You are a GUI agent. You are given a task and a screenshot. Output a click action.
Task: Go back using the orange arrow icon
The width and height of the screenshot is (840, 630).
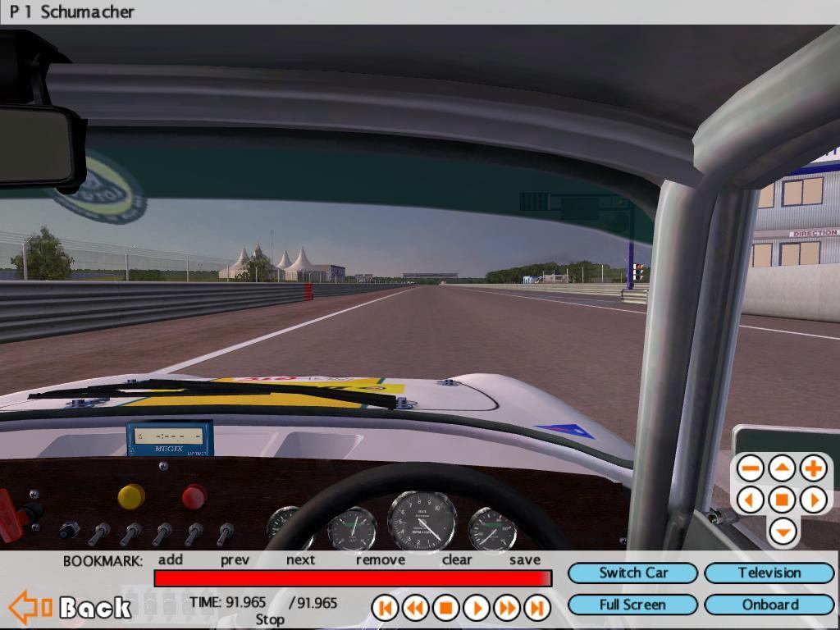30,608
